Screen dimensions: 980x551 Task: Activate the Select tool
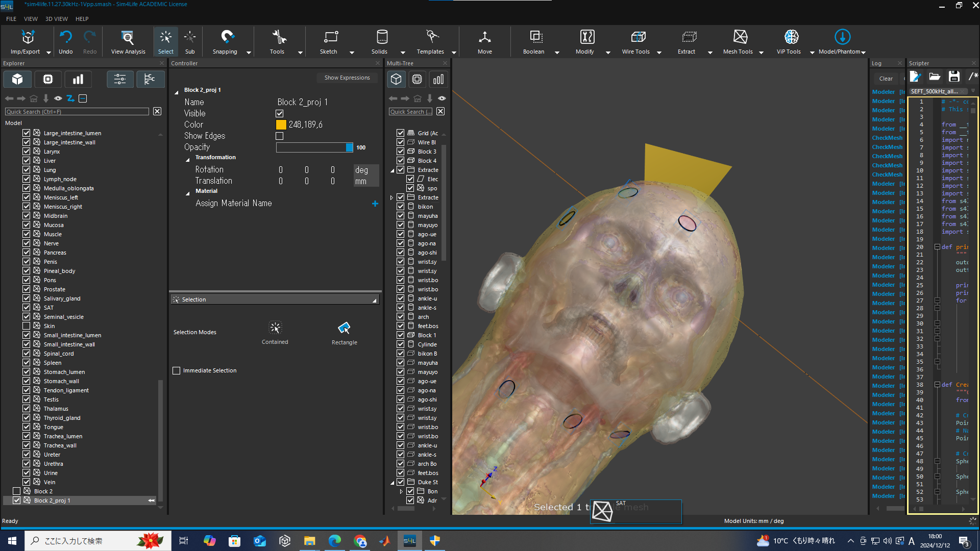pos(165,42)
